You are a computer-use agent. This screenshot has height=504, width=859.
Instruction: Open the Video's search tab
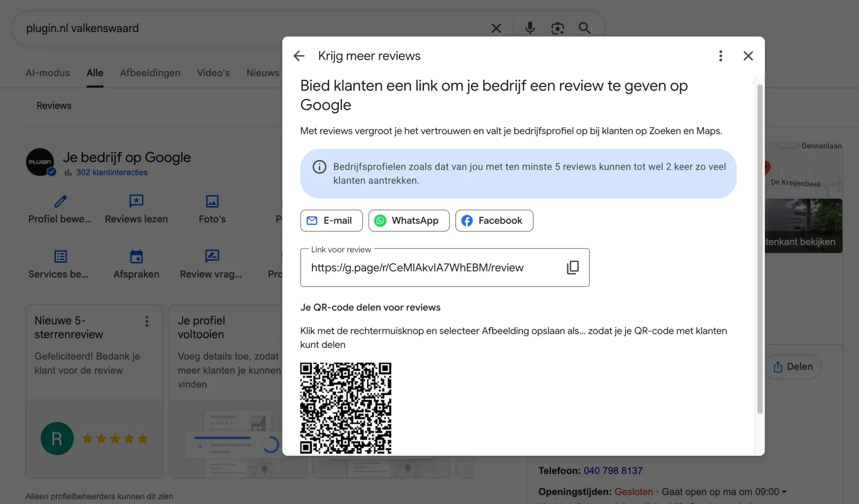[213, 73]
